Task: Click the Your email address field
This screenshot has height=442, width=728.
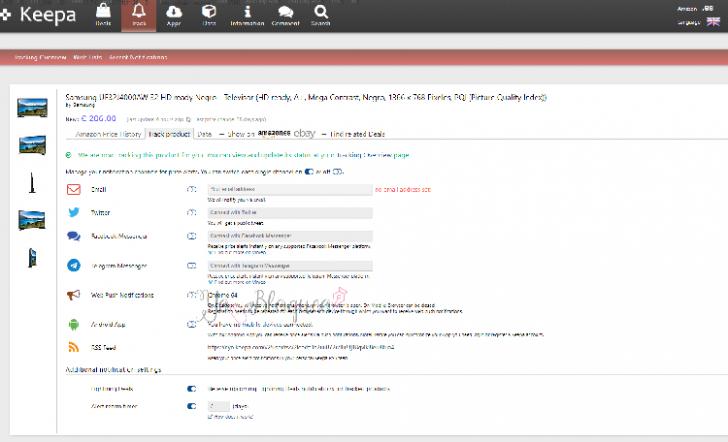Action: [x=289, y=188]
